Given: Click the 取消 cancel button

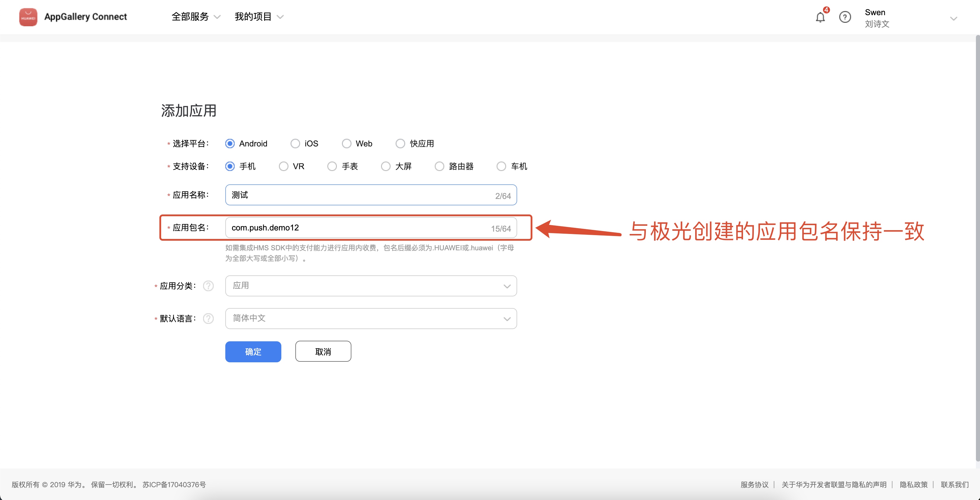Looking at the screenshot, I should (x=323, y=352).
